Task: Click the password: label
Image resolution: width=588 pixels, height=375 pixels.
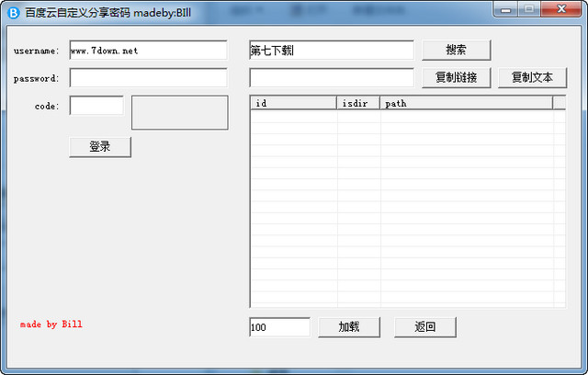Action: pos(37,79)
